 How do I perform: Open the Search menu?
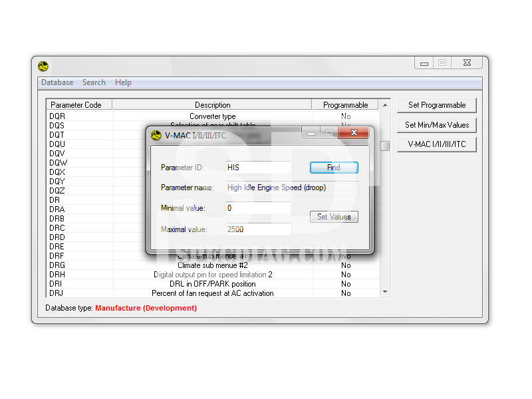[x=94, y=82]
